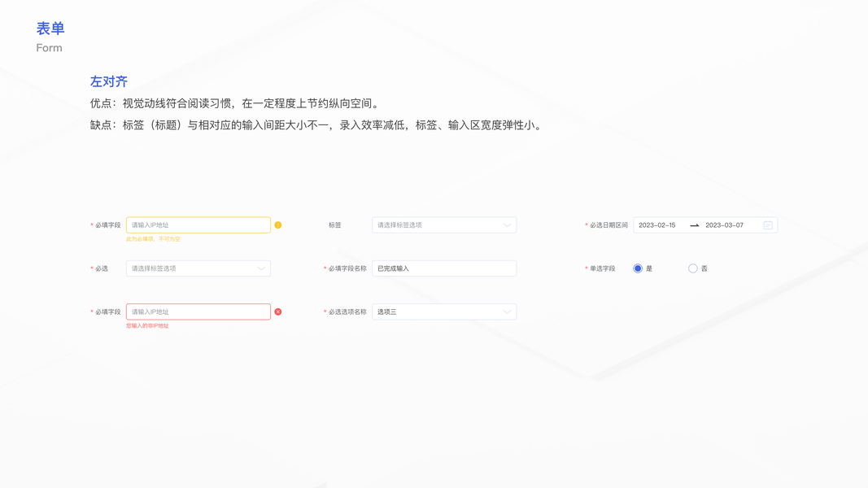Click the red 您输入的非IP地址 error message

coord(147,326)
